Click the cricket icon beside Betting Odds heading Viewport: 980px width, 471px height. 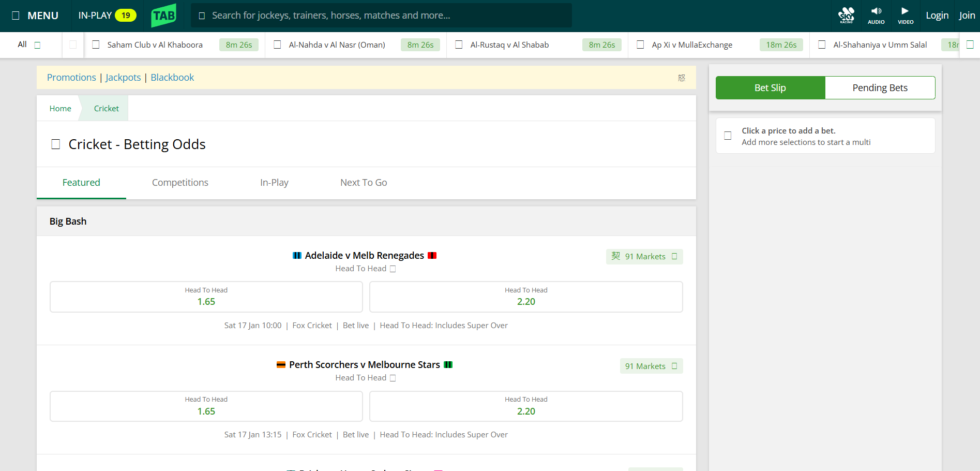coord(56,144)
